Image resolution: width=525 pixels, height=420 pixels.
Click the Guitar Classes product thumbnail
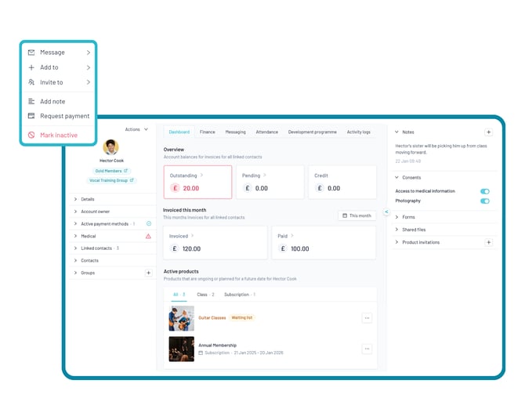pos(181,318)
